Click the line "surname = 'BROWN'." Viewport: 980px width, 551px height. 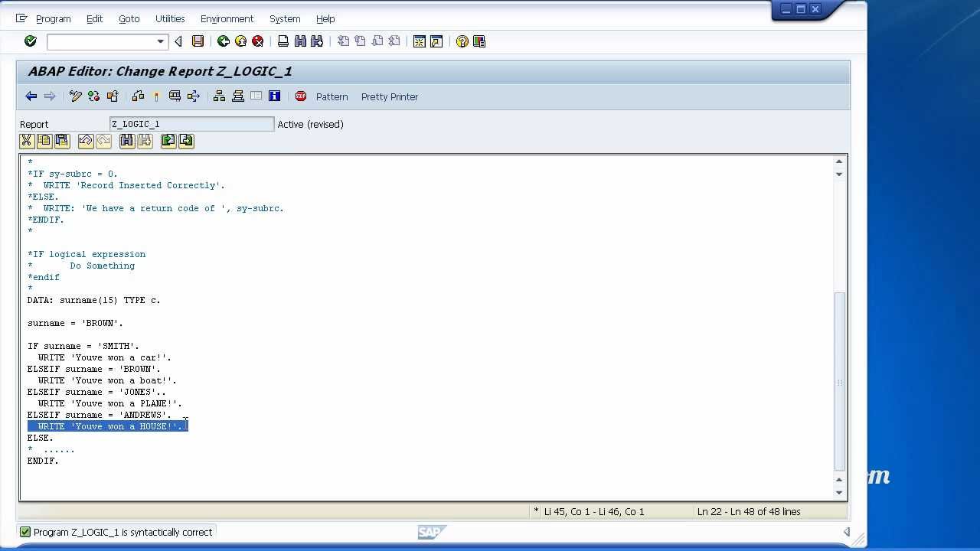75,323
